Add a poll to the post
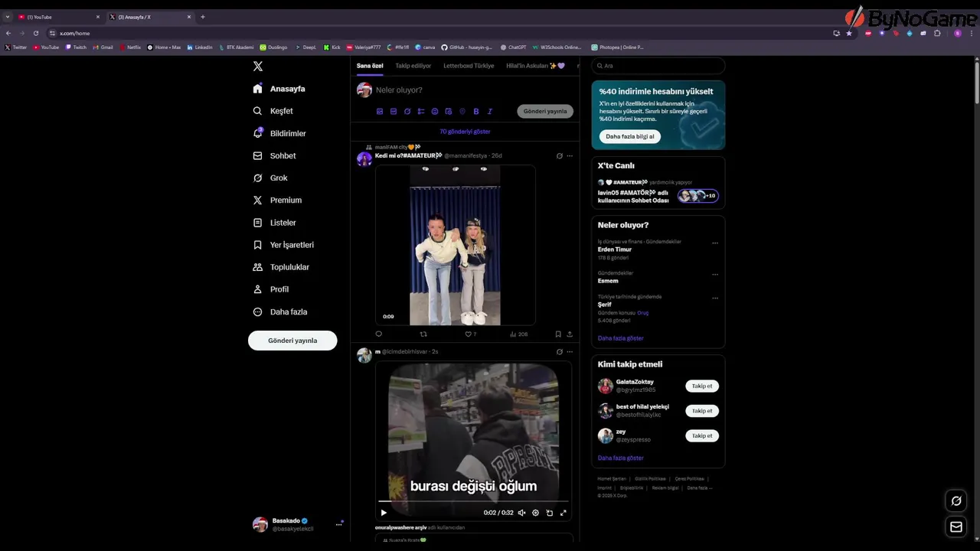This screenshot has width=980, height=551. click(421, 112)
